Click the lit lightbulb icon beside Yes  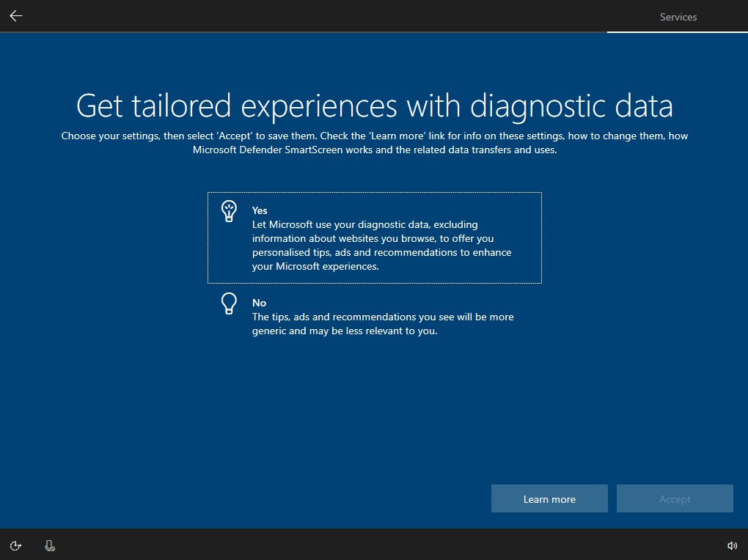pyautogui.click(x=229, y=211)
